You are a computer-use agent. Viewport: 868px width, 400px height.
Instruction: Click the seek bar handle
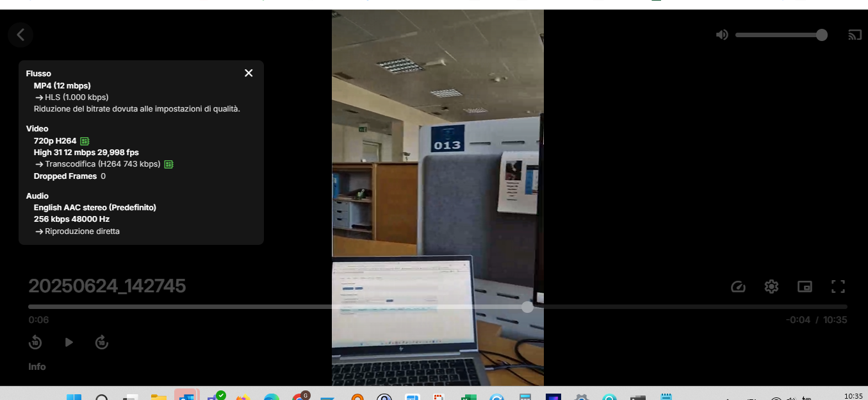coord(527,307)
